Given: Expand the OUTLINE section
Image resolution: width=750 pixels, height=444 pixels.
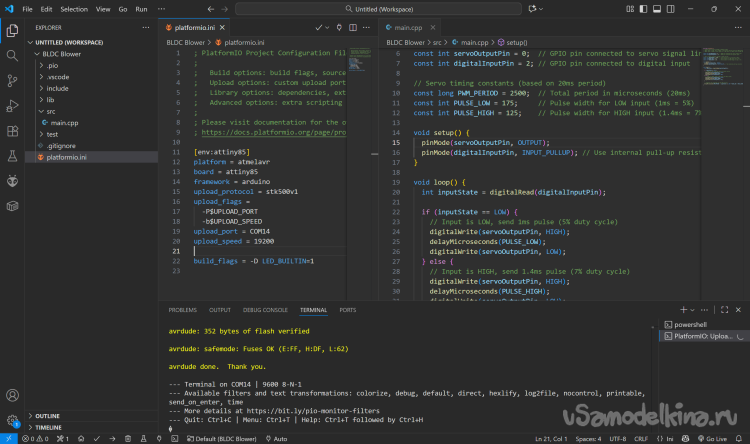Looking at the screenshot, I should point(50,415).
